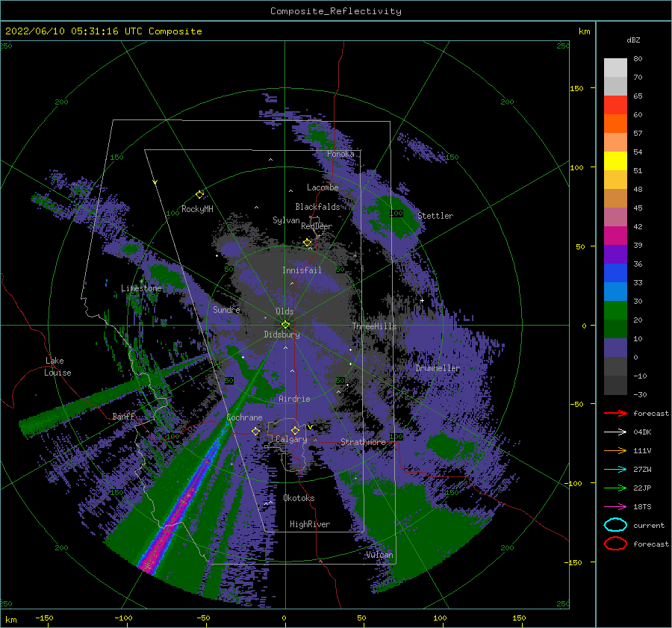Click the Lacombe town label

pos(323,187)
